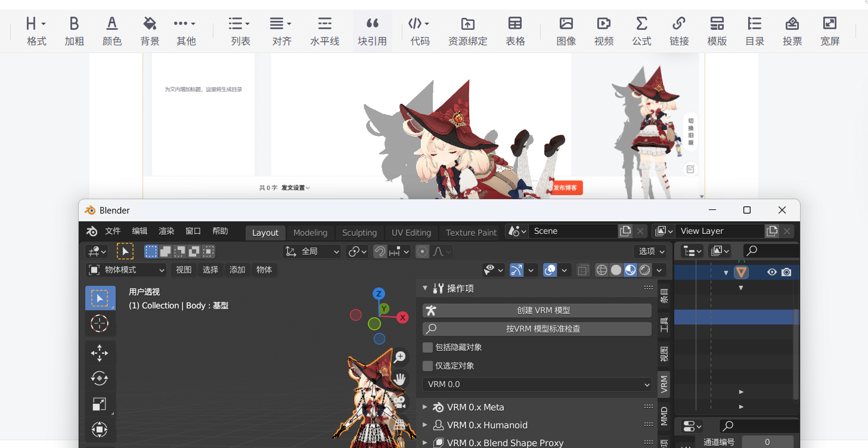This screenshot has height=448, width=868.
Task: Toggle viewport gizmos display button
Action: click(x=516, y=270)
